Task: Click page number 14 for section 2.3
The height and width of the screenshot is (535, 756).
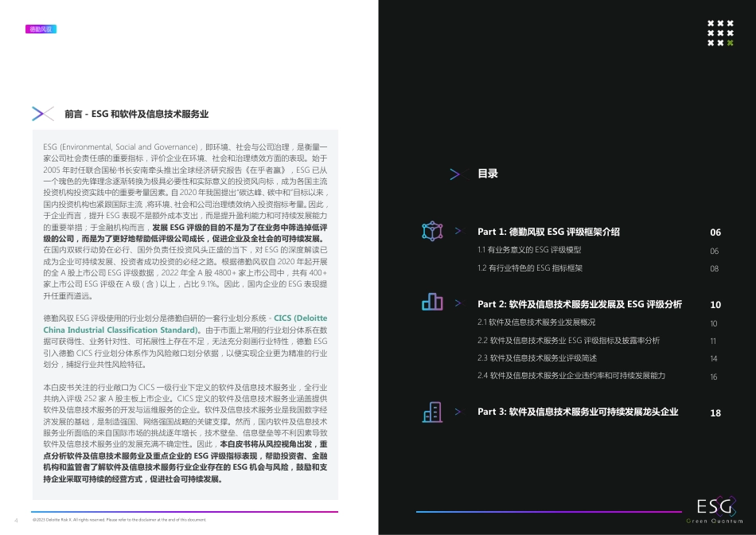Action: click(714, 359)
